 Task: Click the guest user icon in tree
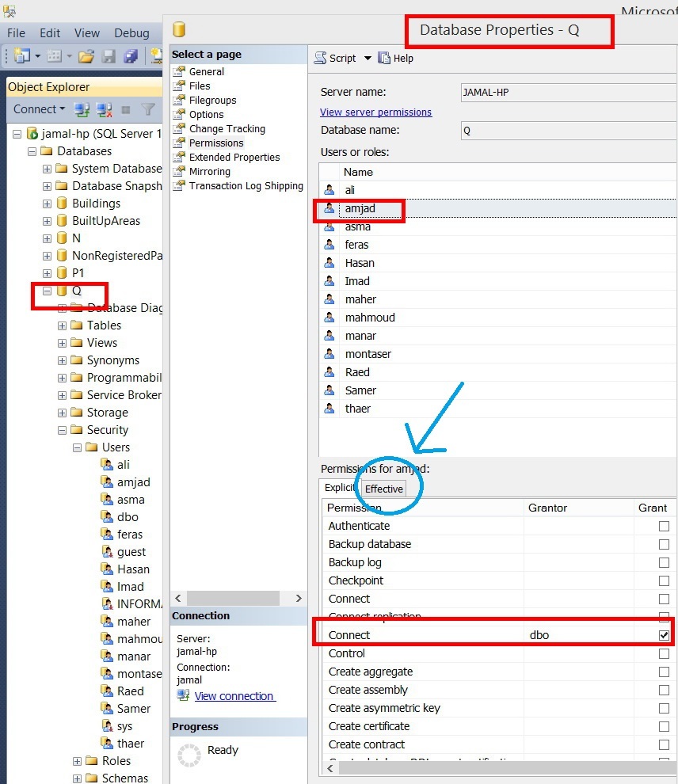pyautogui.click(x=107, y=552)
